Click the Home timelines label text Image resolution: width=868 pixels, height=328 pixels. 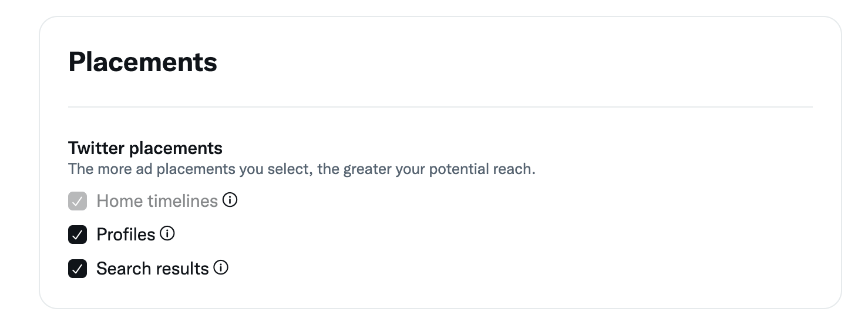tap(157, 201)
